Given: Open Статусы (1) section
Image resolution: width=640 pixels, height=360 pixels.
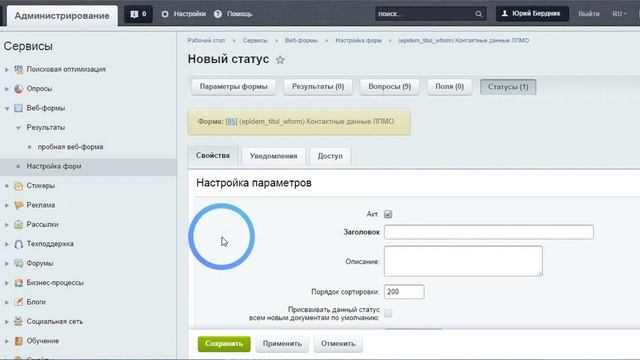Looking at the screenshot, I should [x=508, y=87].
